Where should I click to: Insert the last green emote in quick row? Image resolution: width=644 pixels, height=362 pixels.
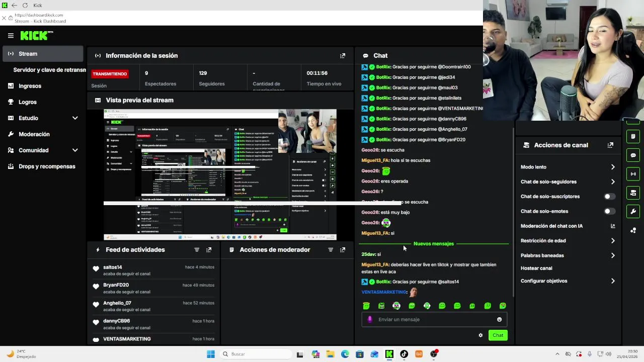503,306
